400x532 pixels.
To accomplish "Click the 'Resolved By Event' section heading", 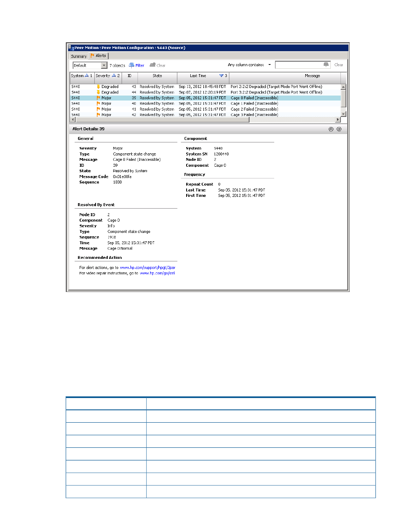I will pos(96,205).
